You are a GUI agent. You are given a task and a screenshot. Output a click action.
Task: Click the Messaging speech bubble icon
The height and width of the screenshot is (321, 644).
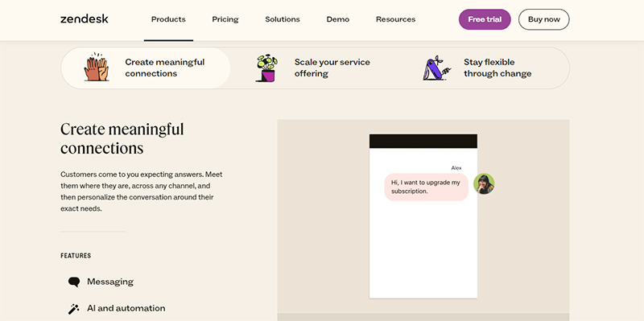pyautogui.click(x=74, y=282)
